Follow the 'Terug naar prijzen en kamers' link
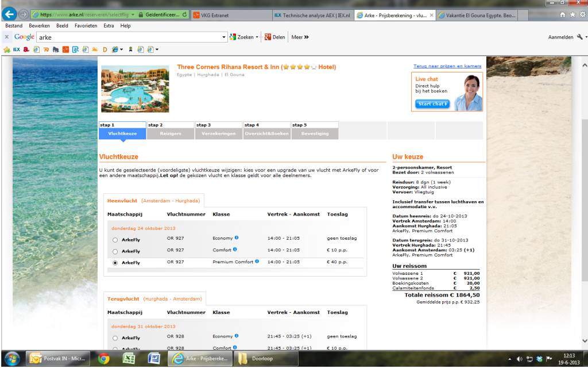 (447, 66)
